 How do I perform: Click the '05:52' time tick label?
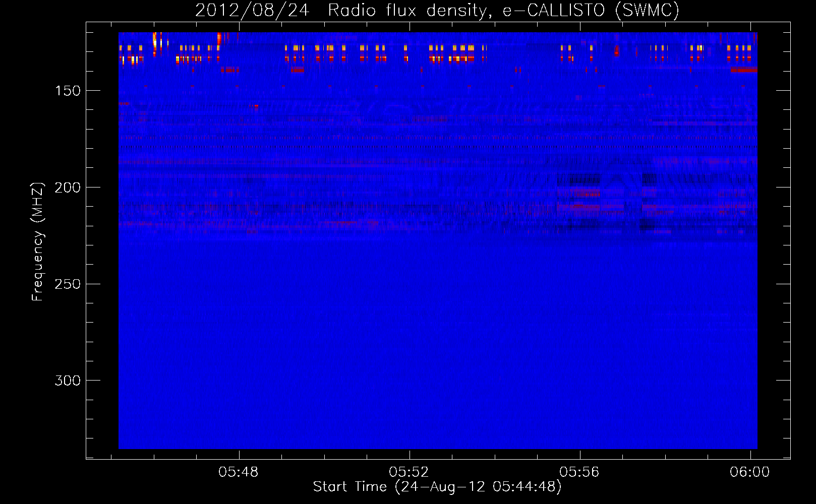[409, 472]
